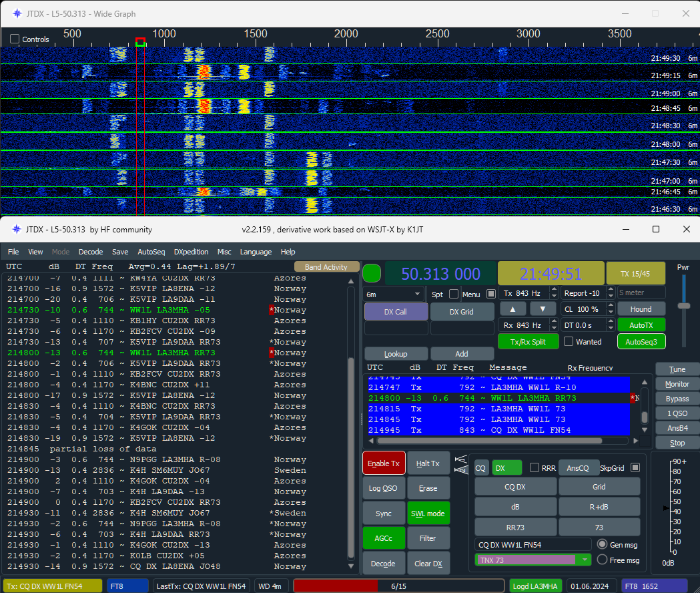Image resolution: width=700 pixels, height=593 pixels.
Task: Open the Decode menu
Action: 91,252
